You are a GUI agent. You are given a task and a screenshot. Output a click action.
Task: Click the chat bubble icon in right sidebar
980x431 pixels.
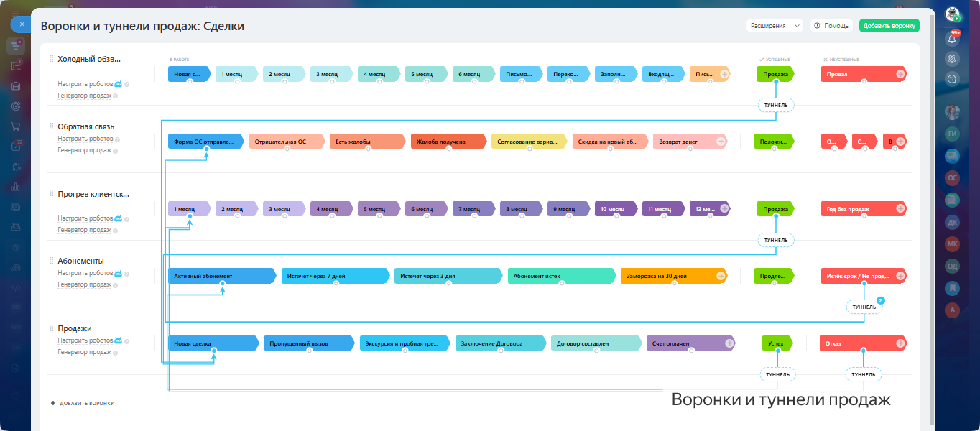[953, 78]
